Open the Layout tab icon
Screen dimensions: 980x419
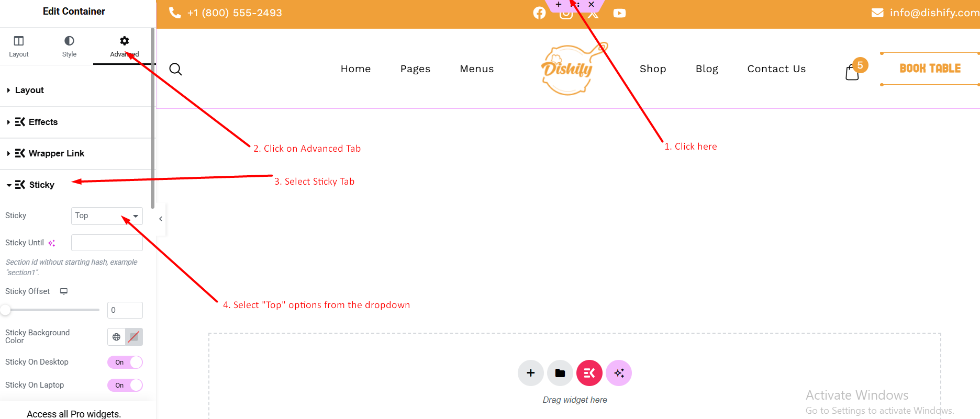pyautogui.click(x=19, y=41)
